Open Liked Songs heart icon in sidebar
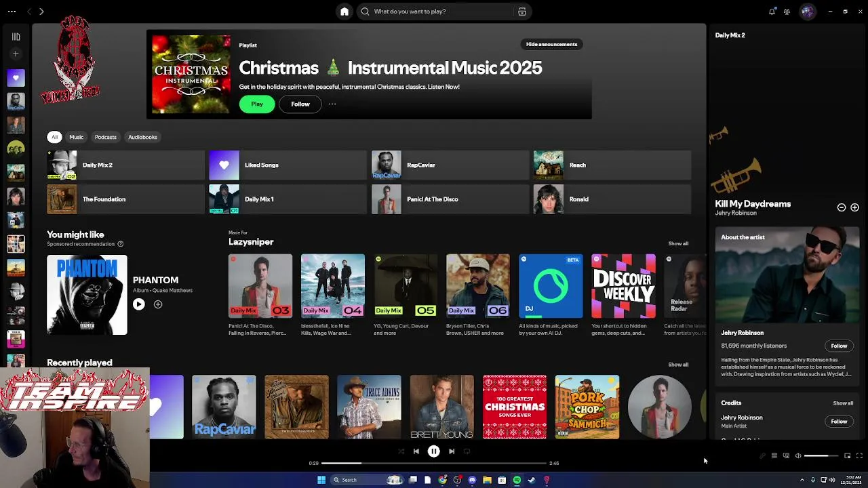The image size is (868, 488). coord(16,78)
